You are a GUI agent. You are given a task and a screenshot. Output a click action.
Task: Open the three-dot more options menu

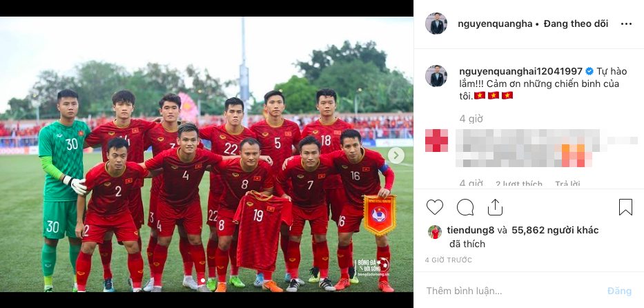(x=626, y=24)
